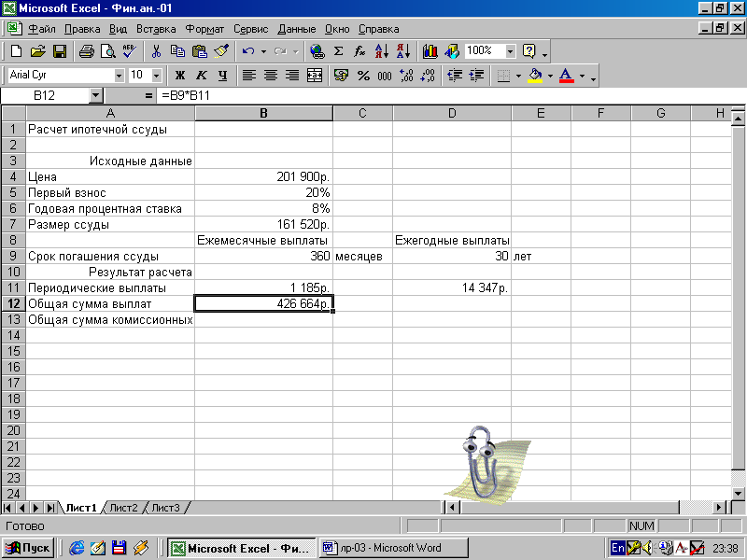Toggle italic formatting (К) button
The height and width of the screenshot is (560, 747).
point(201,76)
